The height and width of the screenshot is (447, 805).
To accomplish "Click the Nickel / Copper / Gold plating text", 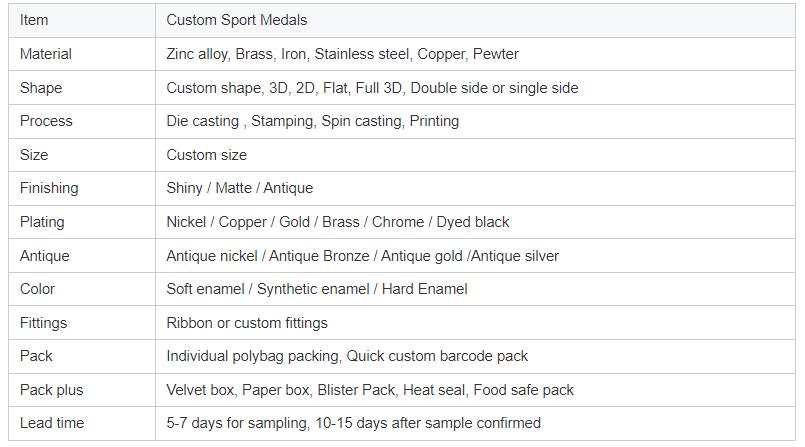I will (x=337, y=222).
